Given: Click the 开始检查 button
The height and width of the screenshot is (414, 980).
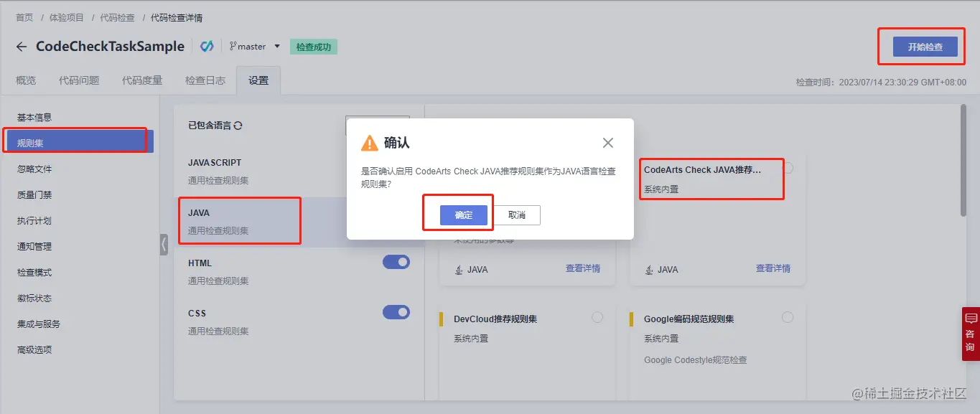Looking at the screenshot, I should 925,47.
